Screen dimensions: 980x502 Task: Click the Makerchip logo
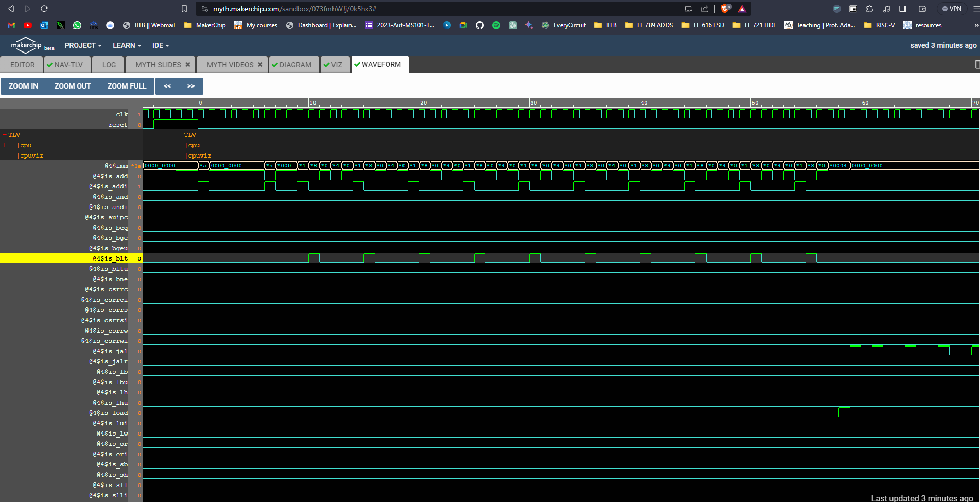27,45
